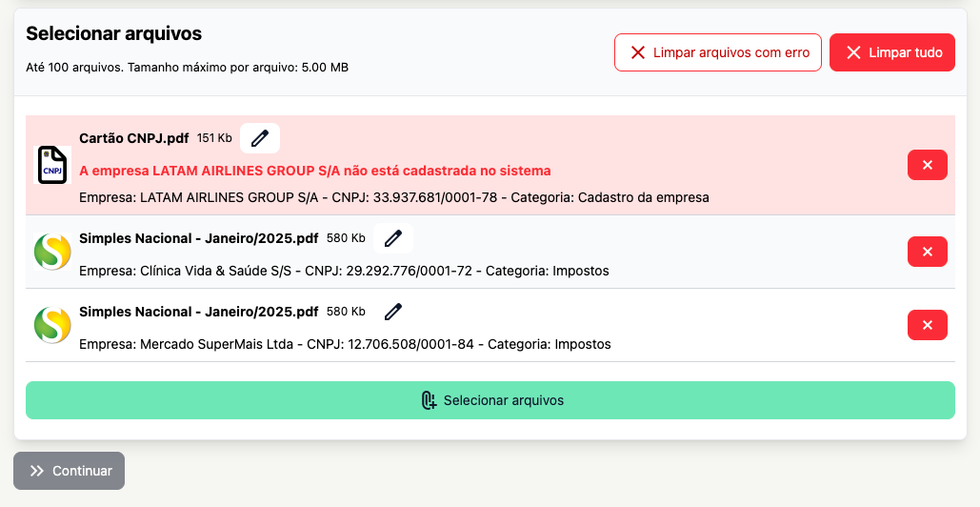The width and height of the screenshot is (980, 507).
Task: Remove the Clínica Vida & Saúde file
Action: tap(927, 252)
